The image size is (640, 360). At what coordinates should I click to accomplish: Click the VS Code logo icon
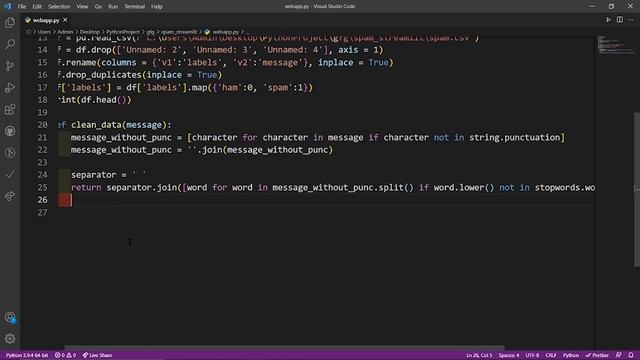8,6
